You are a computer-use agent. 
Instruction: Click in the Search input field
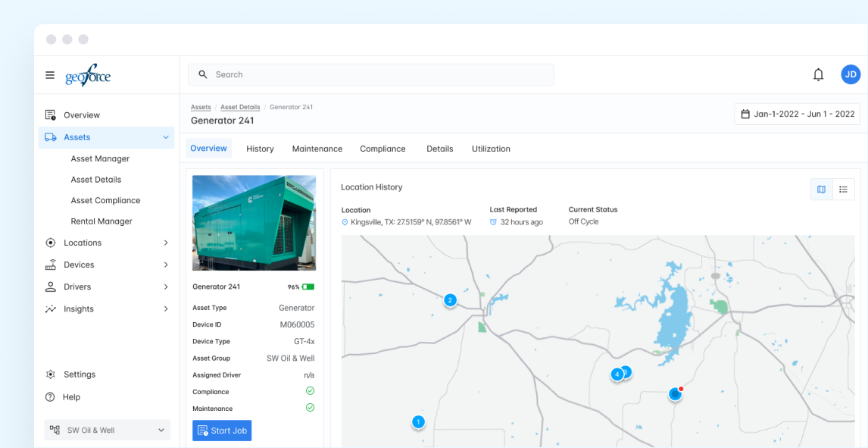(371, 74)
